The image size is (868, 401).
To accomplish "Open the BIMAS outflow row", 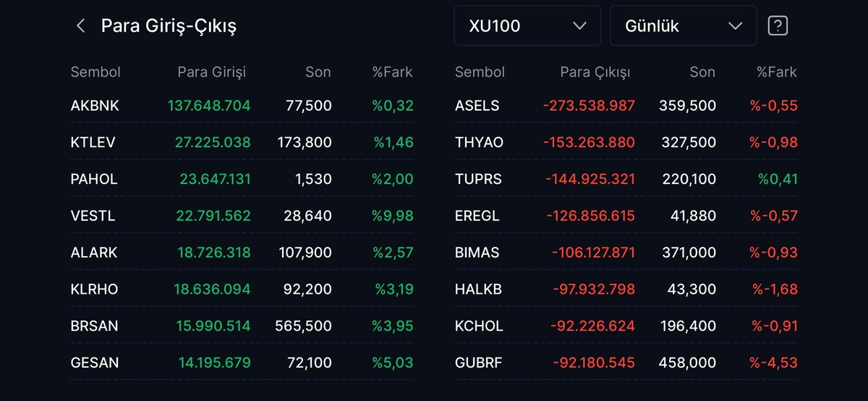I will (x=626, y=253).
